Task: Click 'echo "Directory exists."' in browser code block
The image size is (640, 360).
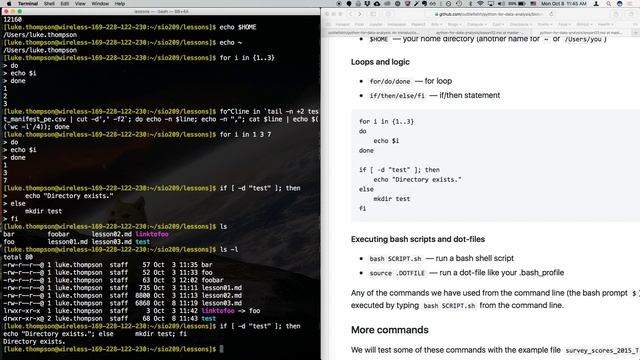Action: (x=417, y=180)
